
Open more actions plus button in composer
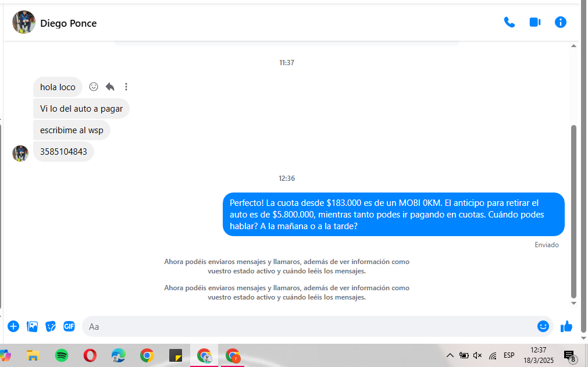(13, 326)
